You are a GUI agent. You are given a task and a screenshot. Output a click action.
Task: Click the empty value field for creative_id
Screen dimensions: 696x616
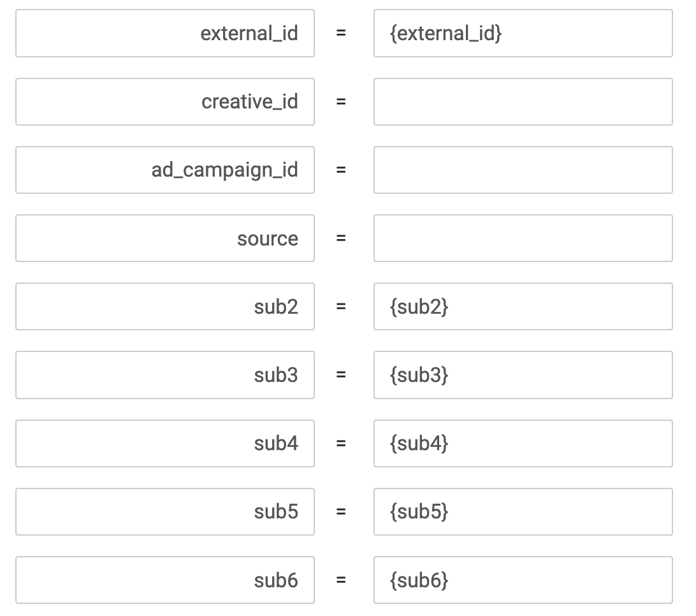[x=523, y=101]
